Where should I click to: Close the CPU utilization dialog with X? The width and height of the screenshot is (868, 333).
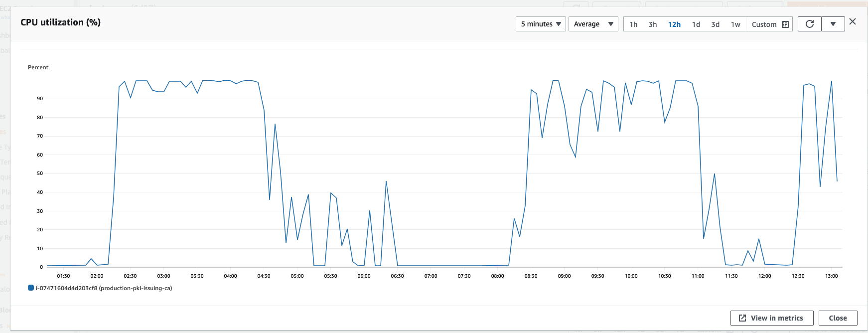point(853,21)
